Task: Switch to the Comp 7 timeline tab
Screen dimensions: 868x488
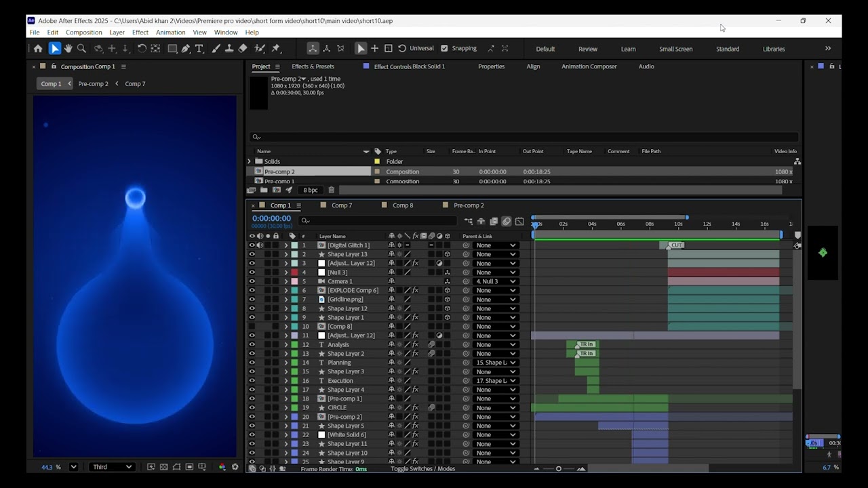Action: (x=341, y=205)
